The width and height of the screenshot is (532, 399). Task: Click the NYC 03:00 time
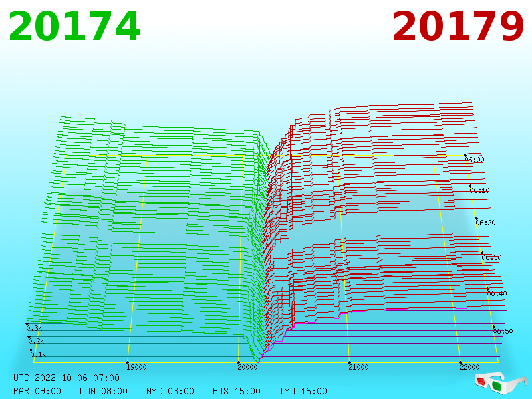pos(170,391)
